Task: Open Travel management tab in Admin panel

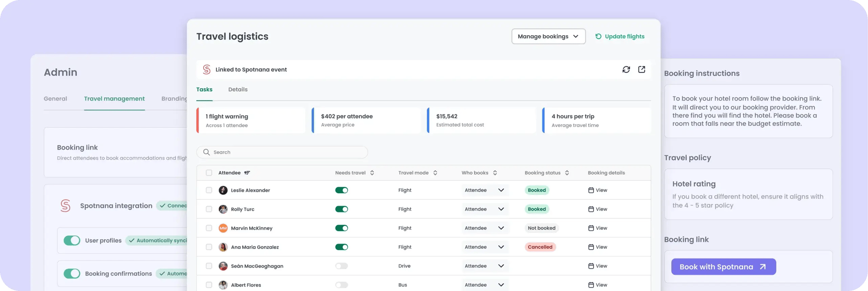Action: [x=115, y=99]
